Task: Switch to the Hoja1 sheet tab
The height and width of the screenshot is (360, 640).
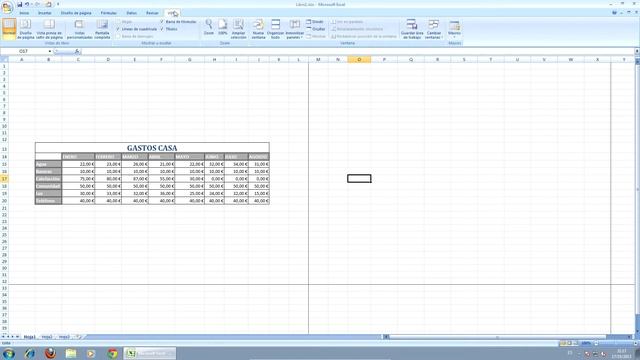Action: tap(29, 337)
